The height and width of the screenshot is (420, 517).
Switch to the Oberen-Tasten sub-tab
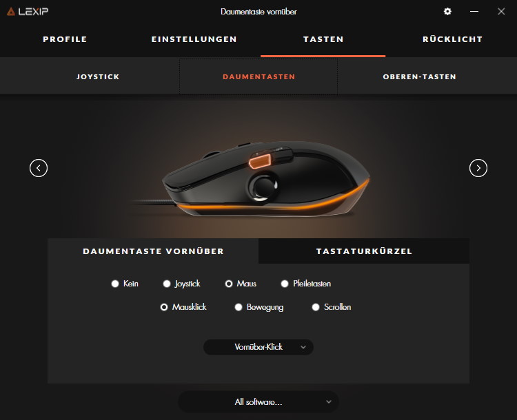click(419, 76)
